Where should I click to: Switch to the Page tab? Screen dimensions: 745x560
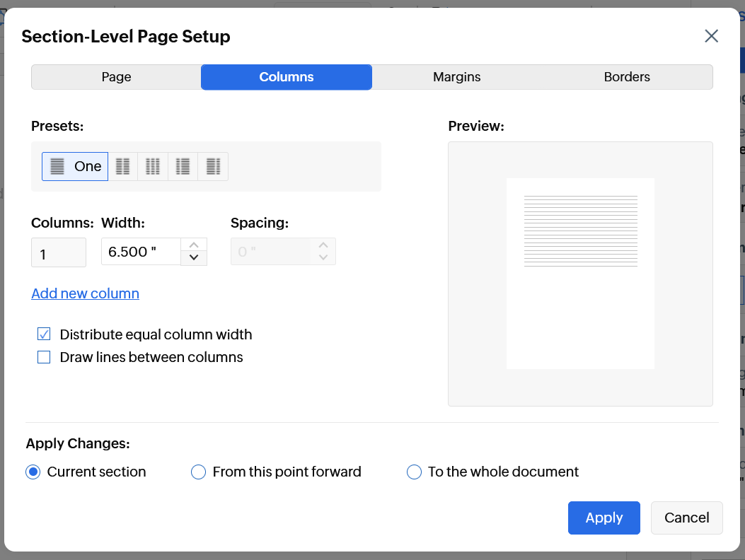(x=116, y=77)
